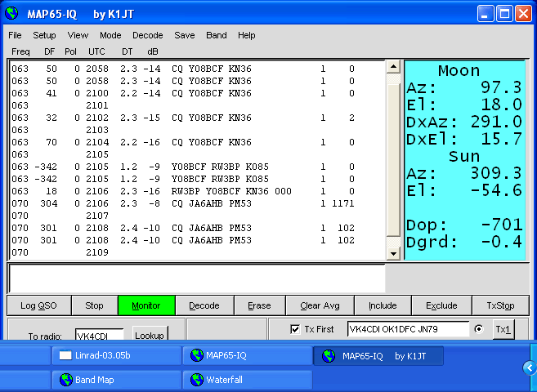
Task: Click the TxStop button
Action: click(x=500, y=305)
